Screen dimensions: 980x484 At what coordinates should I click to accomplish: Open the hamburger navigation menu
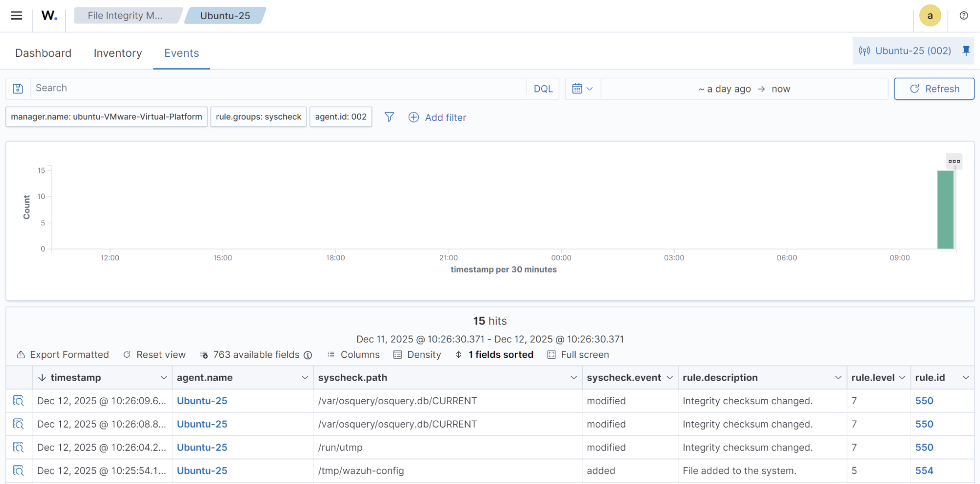[16, 16]
